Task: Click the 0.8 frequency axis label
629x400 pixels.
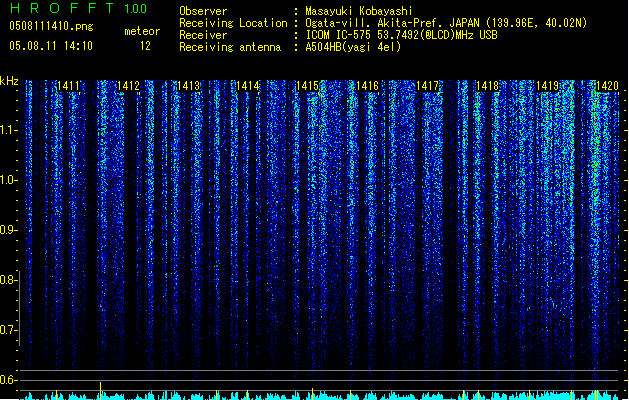Action: (x=8, y=280)
